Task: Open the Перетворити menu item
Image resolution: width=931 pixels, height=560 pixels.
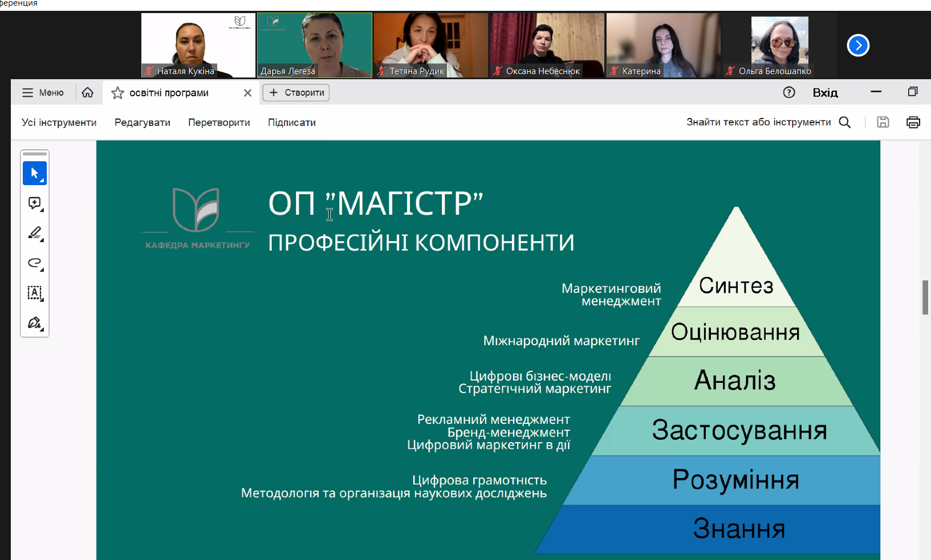Action: 219,122
